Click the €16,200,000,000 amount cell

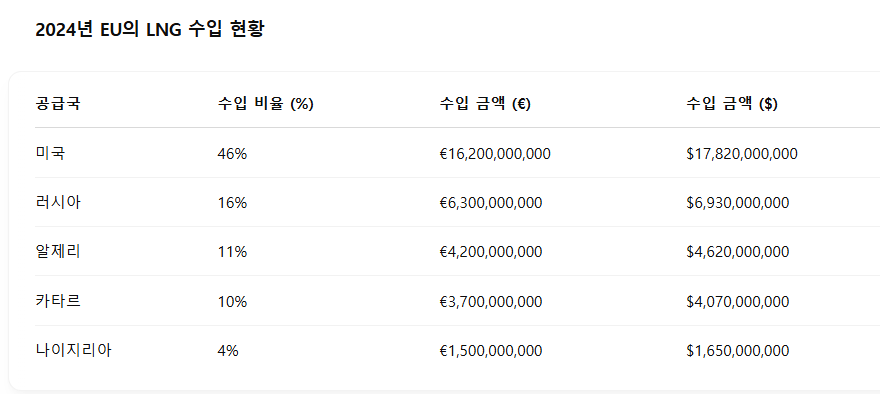coord(495,154)
